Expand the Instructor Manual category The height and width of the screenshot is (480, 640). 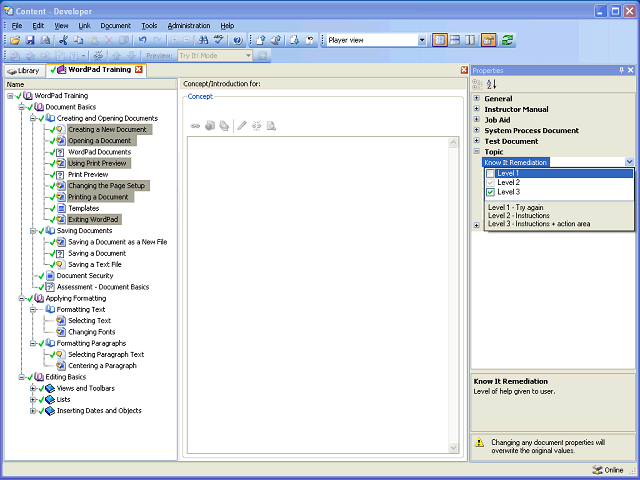(x=476, y=109)
